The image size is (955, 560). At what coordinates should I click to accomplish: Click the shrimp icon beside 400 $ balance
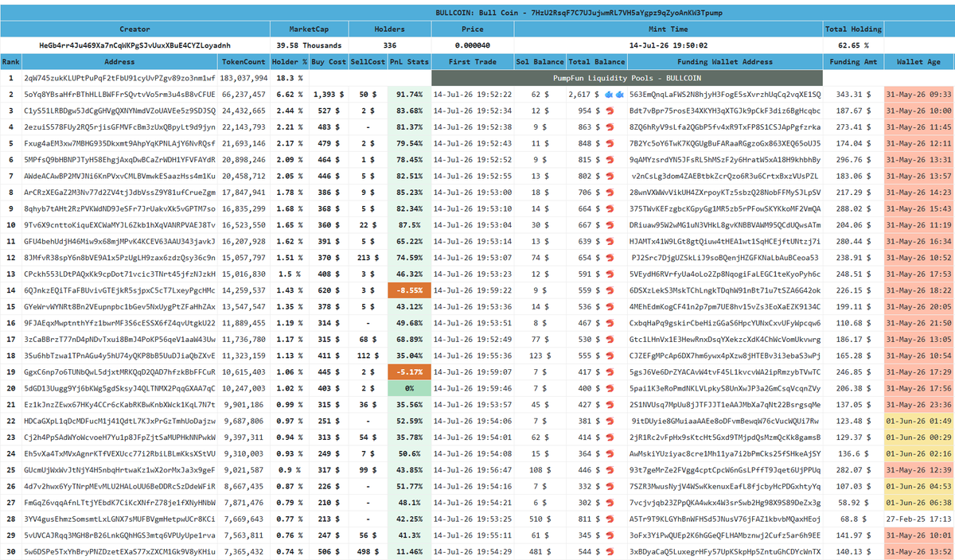tap(610, 388)
